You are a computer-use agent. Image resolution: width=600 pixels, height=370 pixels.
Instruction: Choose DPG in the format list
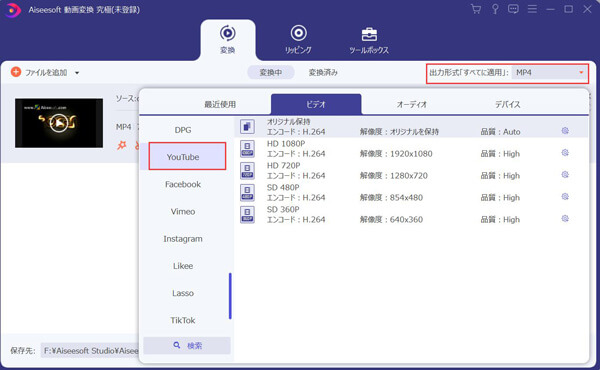tap(183, 130)
